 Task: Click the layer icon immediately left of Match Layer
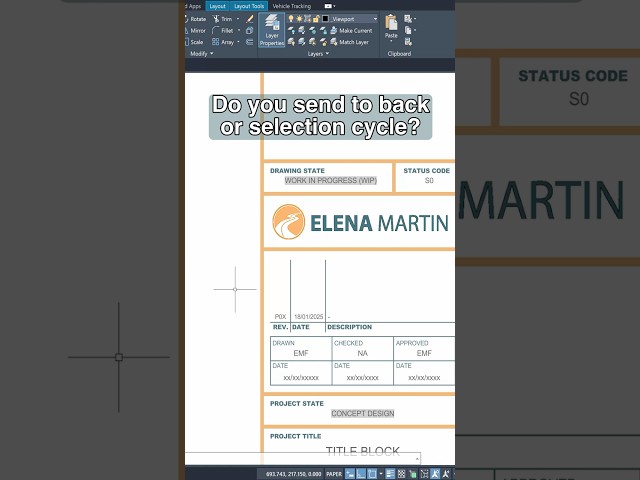pos(323,42)
